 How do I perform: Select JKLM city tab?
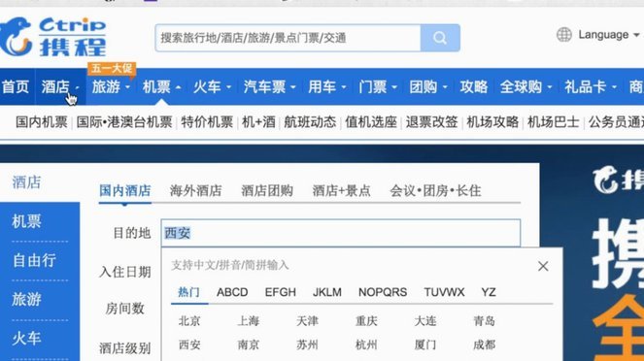[x=327, y=292]
